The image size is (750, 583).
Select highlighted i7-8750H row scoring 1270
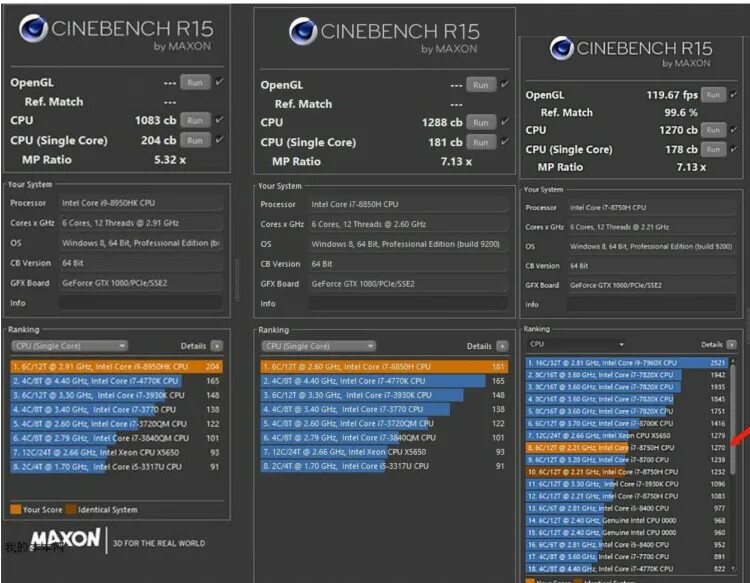click(627, 448)
